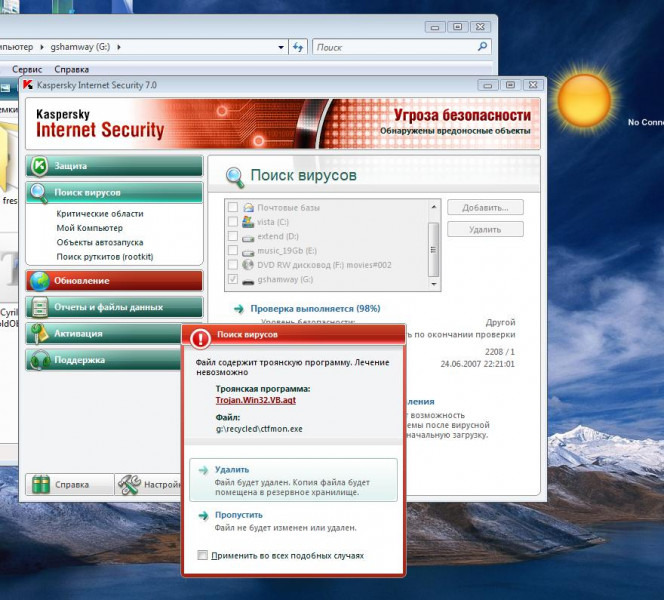Open the Explorer address bar history dropdown
This screenshot has height=600, width=664.
[x=281, y=47]
